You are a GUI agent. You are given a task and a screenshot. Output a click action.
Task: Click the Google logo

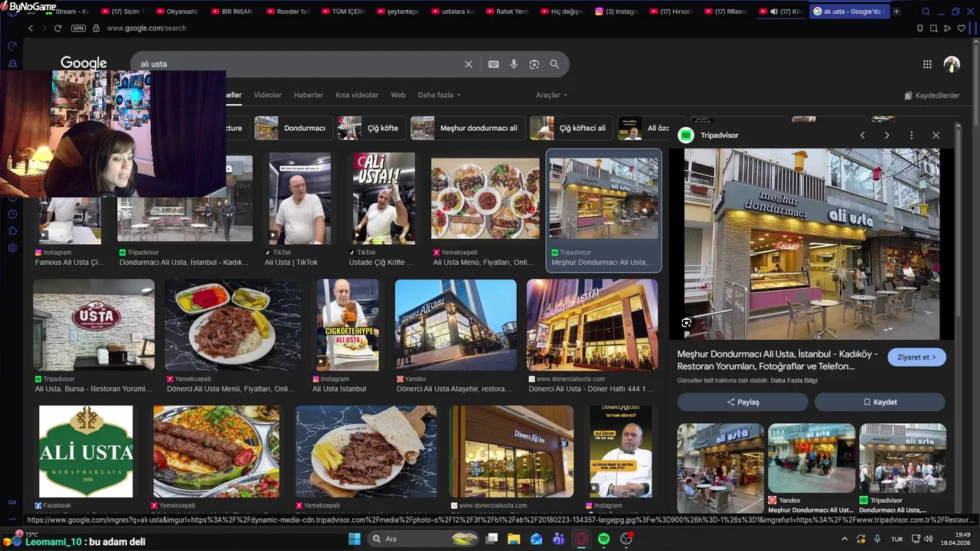pyautogui.click(x=83, y=64)
